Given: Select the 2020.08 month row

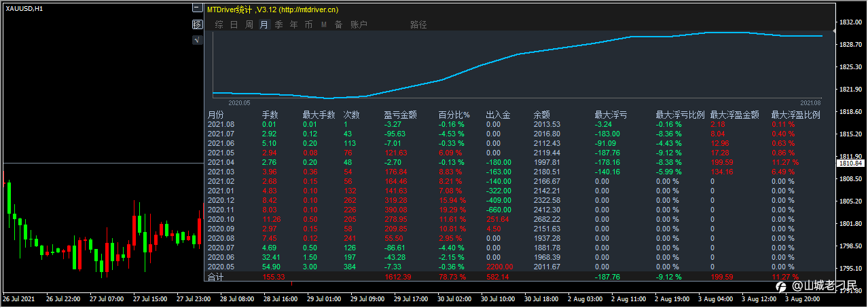Looking at the screenshot, I should point(520,239).
